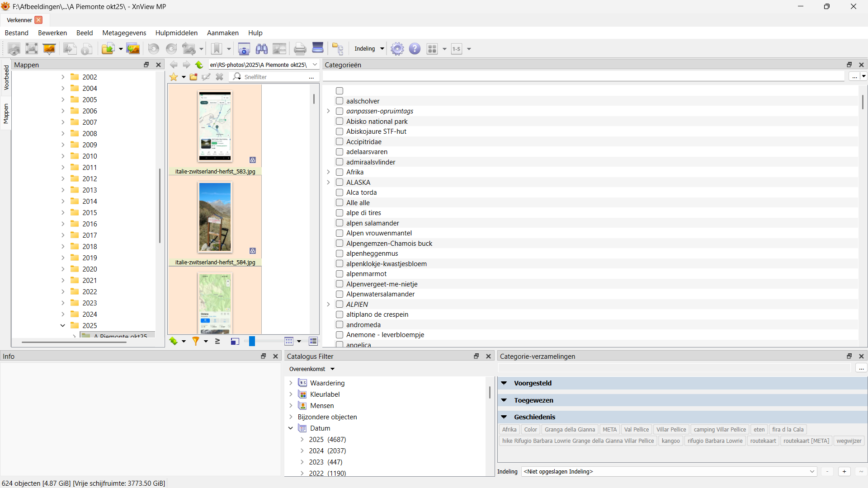Enable the Abisko national park checkbox

(340, 122)
